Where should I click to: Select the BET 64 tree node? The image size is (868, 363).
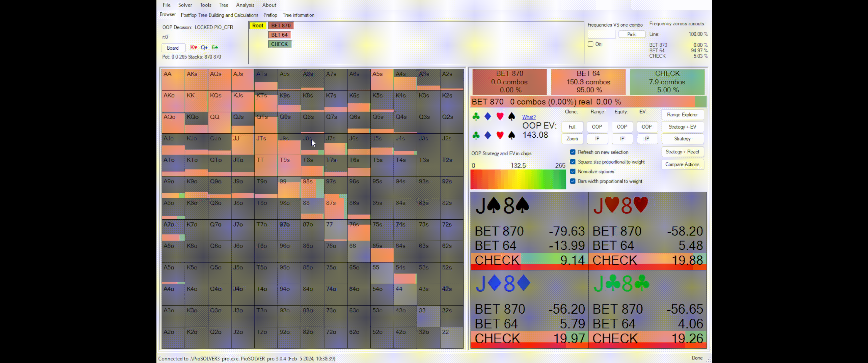tap(279, 35)
